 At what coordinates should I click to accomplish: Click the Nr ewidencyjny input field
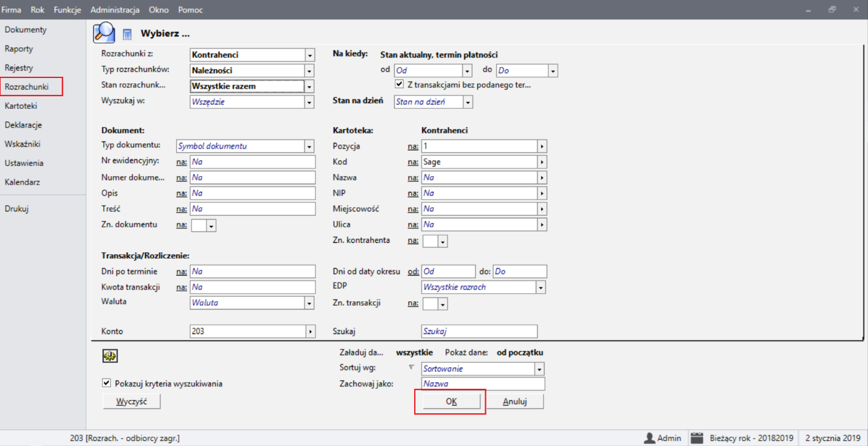pos(252,162)
